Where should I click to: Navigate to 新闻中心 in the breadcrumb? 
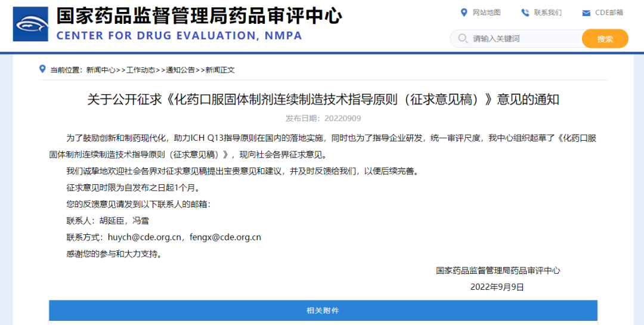pyautogui.click(x=101, y=70)
